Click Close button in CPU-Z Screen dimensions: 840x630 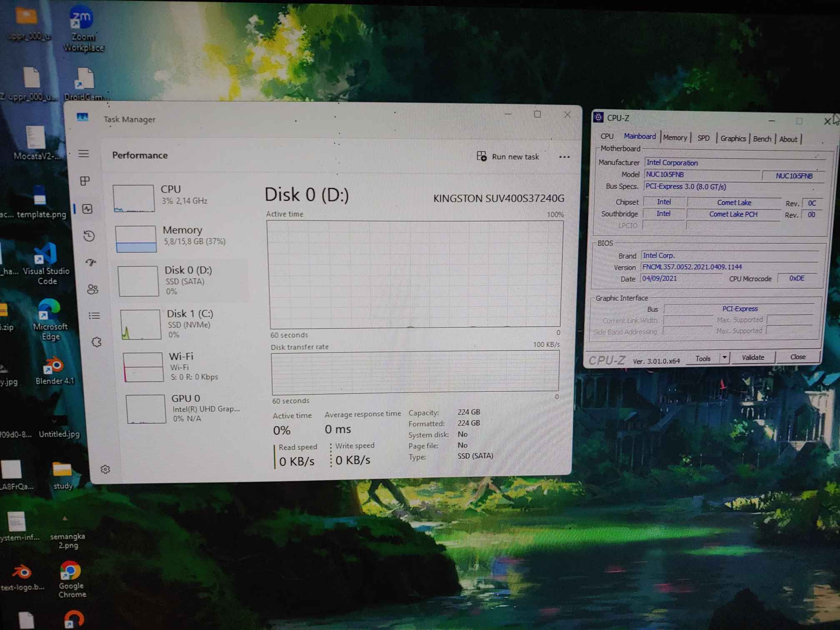pos(797,357)
